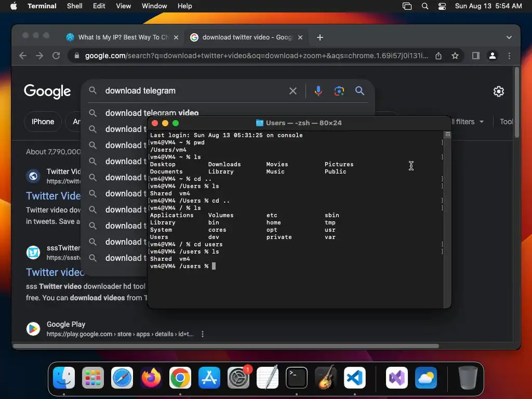Open the sssTwitter 'Twitter video' result
The width and height of the screenshot is (532, 399).
(55, 272)
